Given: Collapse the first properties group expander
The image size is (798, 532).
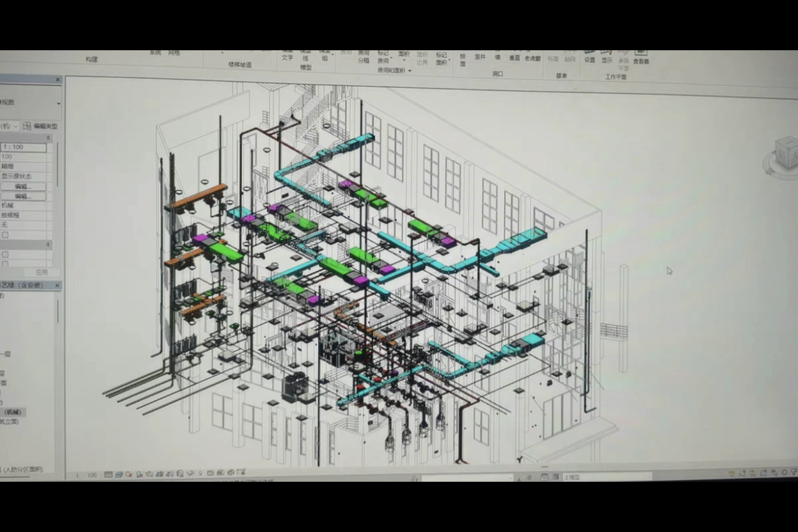Looking at the screenshot, I should (48, 137).
